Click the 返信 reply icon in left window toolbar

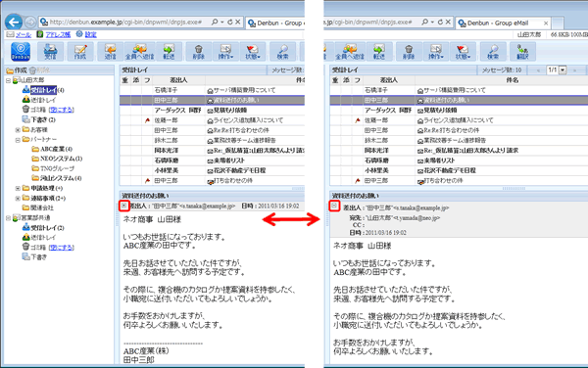[110, 51]
